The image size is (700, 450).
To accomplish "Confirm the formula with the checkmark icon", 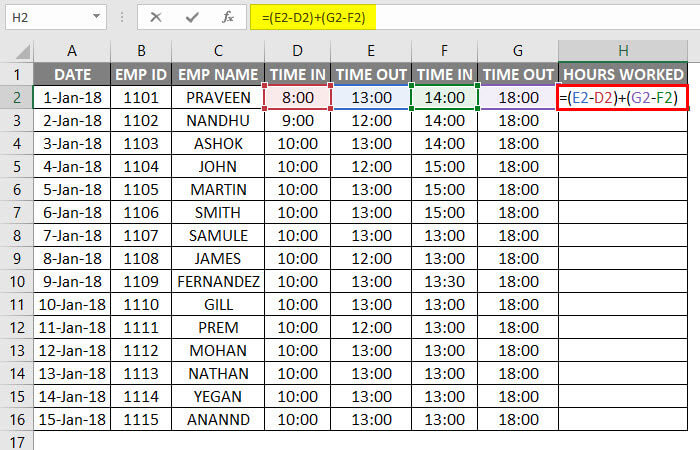I will [192, 17].
